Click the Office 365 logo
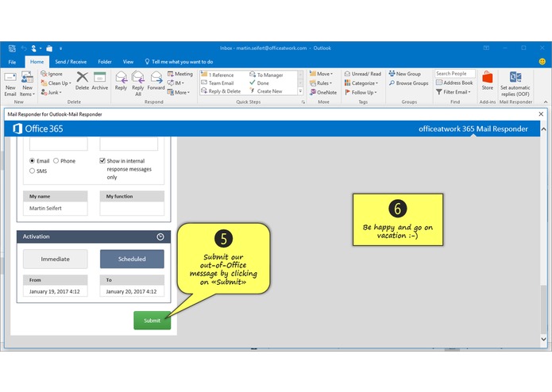Image resolution: width=552 pixels, height=392 pixels. click(x=37, y=129)
